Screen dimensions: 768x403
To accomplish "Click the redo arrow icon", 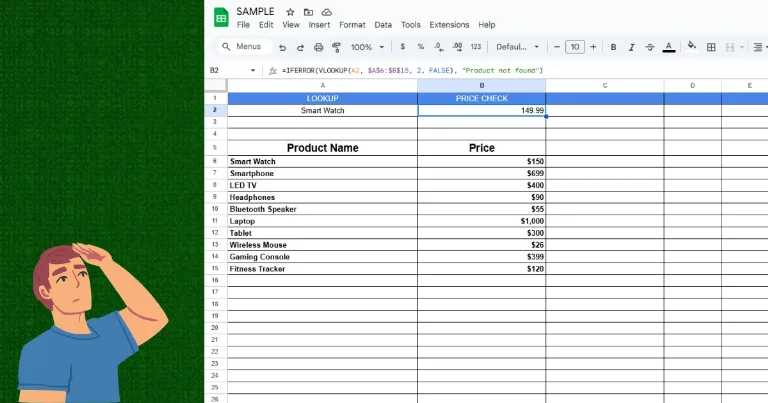I will click(300, 47).
